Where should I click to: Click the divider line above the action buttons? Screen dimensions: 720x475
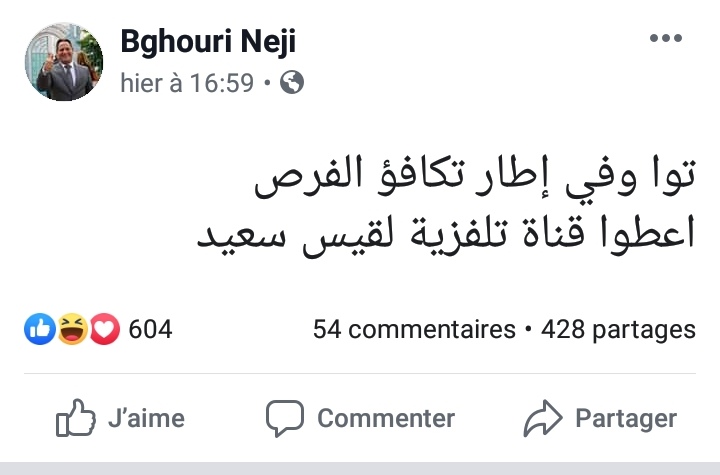pos(360,374)
